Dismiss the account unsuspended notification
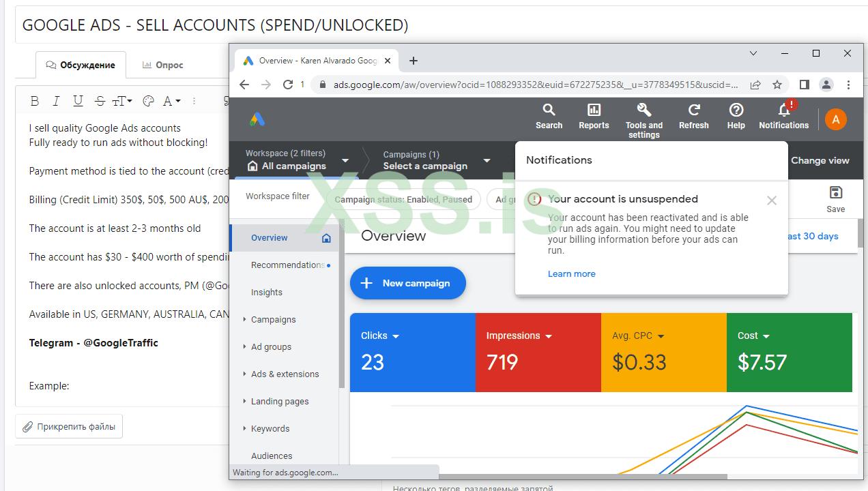Viewport: 868px width, 491px height. 772,200
